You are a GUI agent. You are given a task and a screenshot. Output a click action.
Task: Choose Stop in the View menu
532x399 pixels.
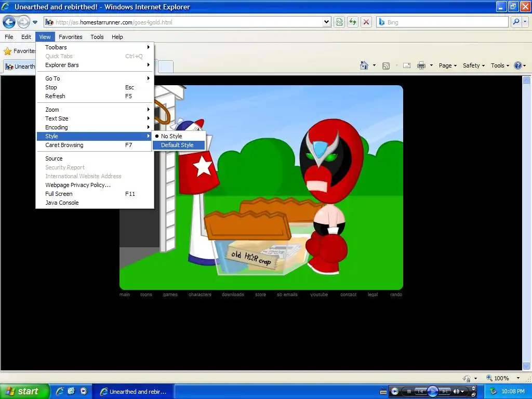(x=95, y=87)
